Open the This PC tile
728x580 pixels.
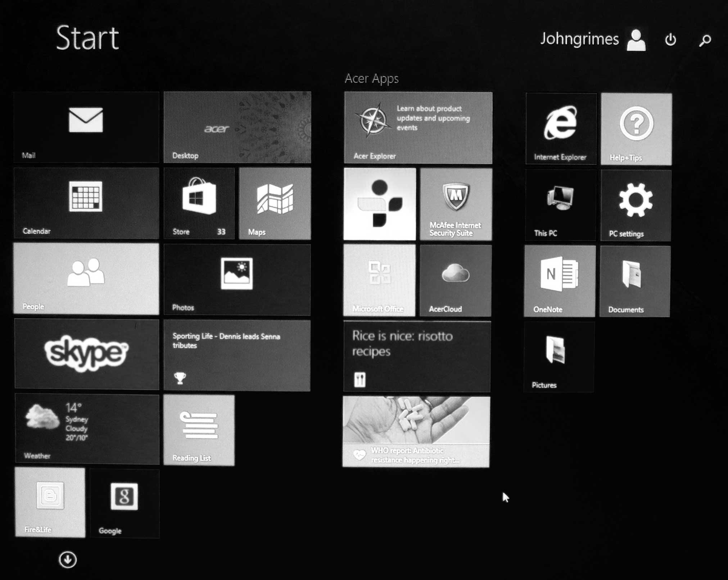[x=560, y=205]
